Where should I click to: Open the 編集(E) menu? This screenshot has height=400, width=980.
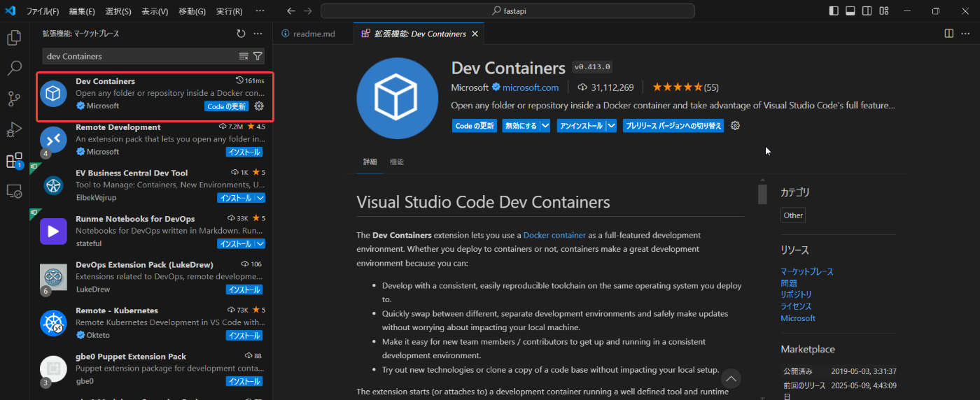pyautogui.click(x=82, y=11)
